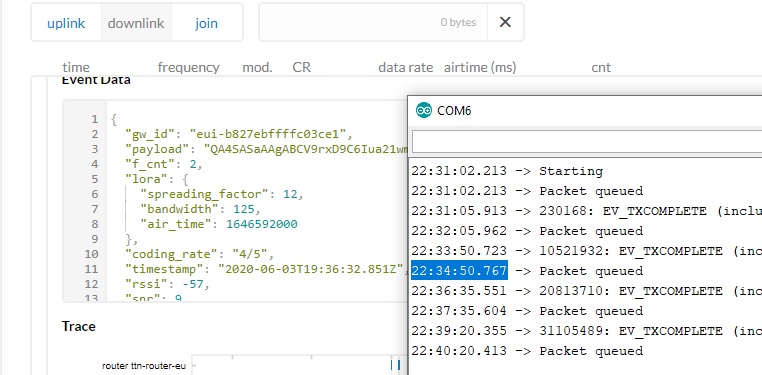Click the air_time value 1646592000
The width and height of the screenshot is (762, 375).
(x=262, y=224)
